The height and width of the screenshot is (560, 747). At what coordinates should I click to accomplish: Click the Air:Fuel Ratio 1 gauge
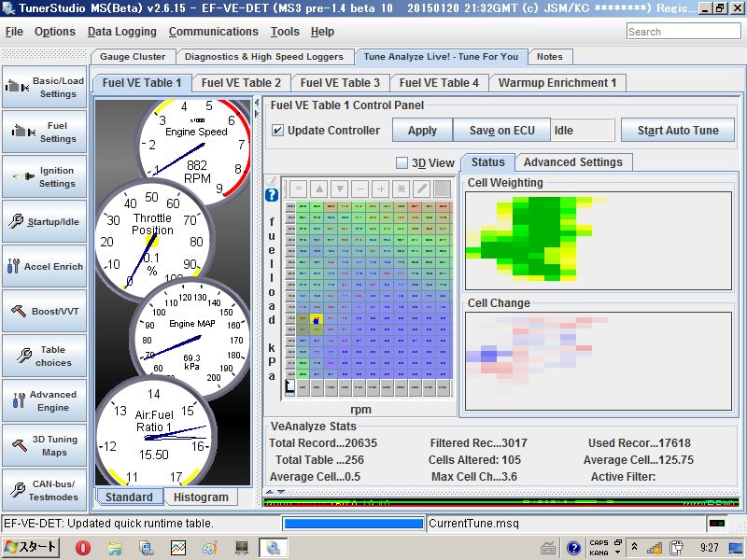[x=154, y=431]
